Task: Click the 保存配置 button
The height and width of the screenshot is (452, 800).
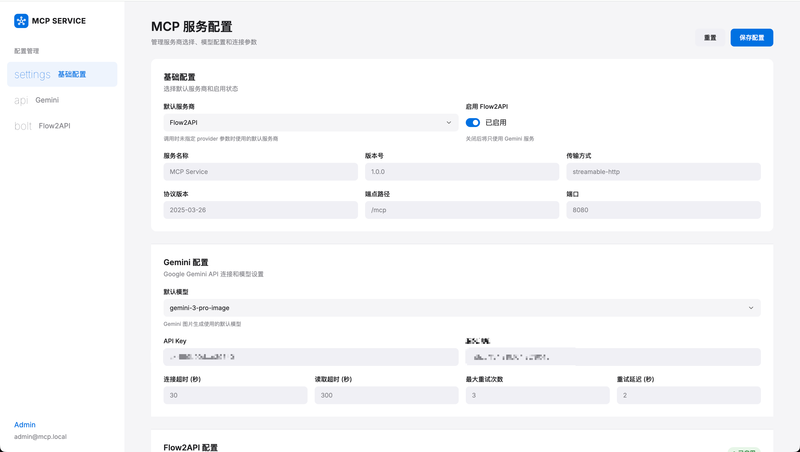Action: [751, 38]
